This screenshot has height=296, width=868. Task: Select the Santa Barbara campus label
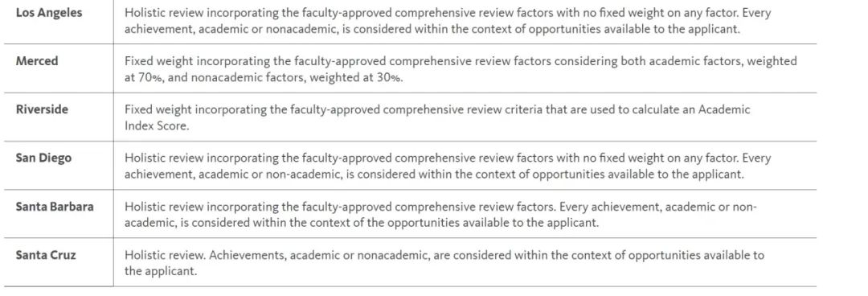coord(55,206)
